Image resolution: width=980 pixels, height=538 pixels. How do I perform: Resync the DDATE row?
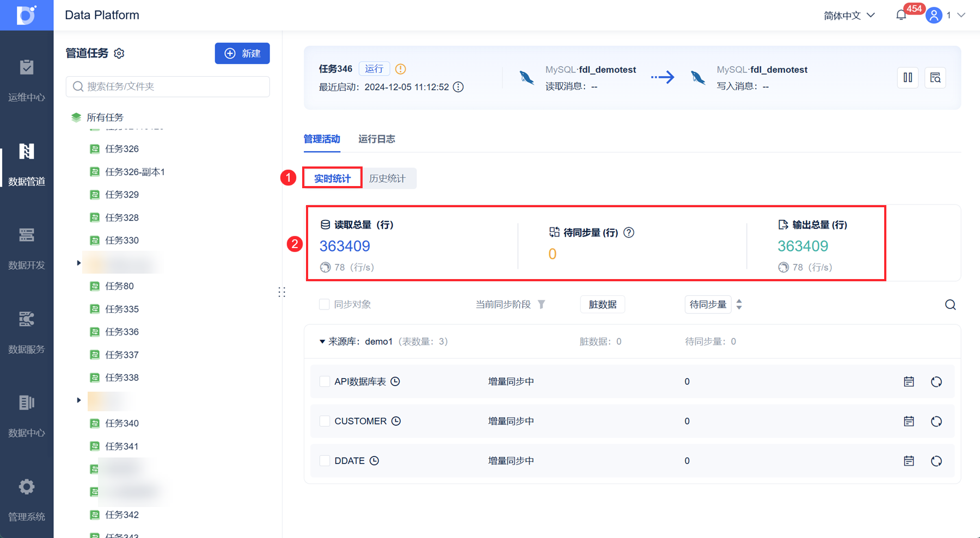click(936, 461)
